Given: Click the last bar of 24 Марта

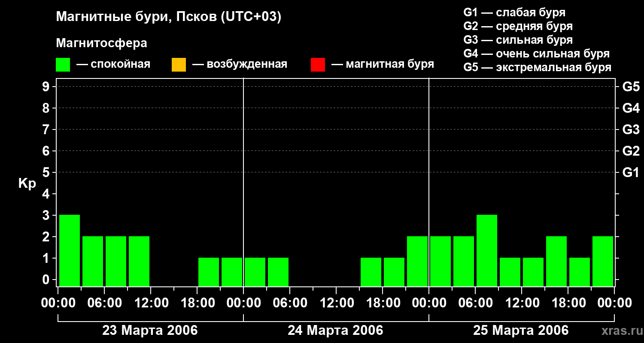Looking at the screenshot, I should coord(417,261).
